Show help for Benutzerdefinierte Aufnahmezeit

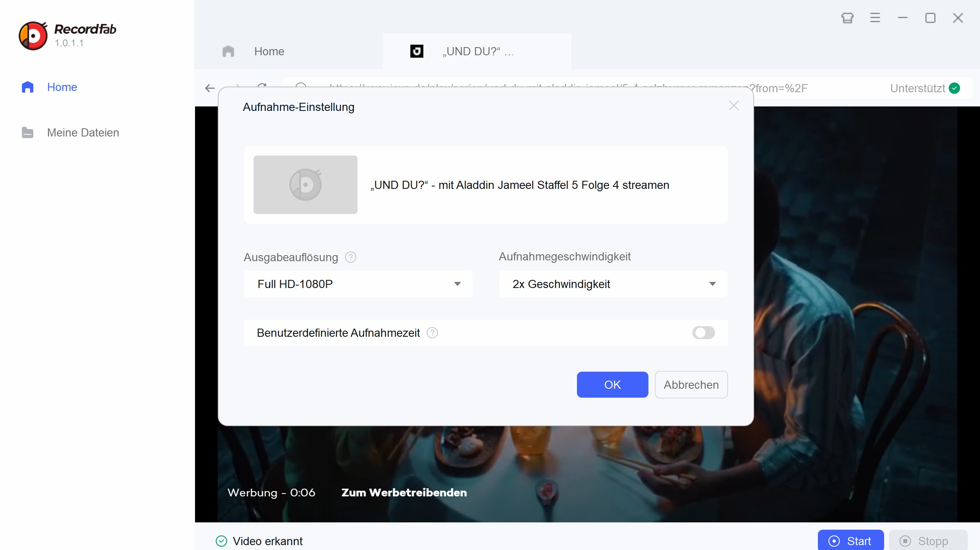point(432,333)
